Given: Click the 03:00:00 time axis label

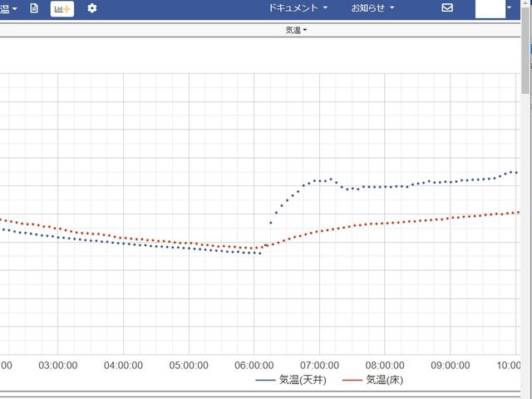Looking at the screenshot, I should point(58,365).
